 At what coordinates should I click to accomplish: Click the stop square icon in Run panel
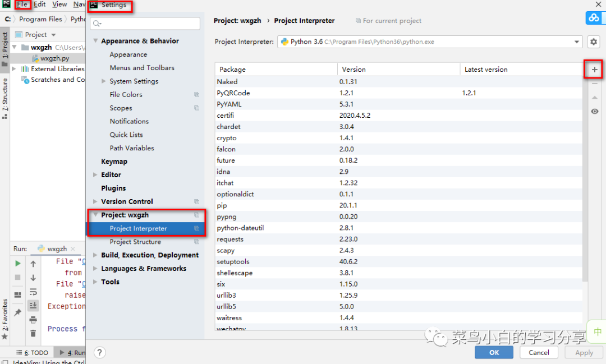pyautogui.click(x=18, y=278)
